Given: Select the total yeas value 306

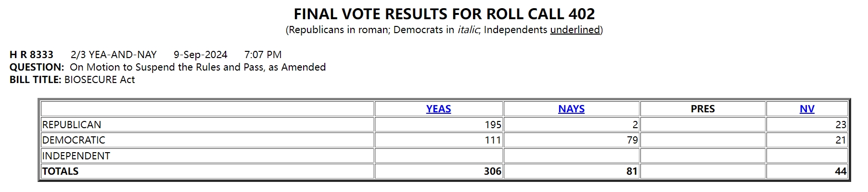Looking at the screenshot, I should (493, 171).
